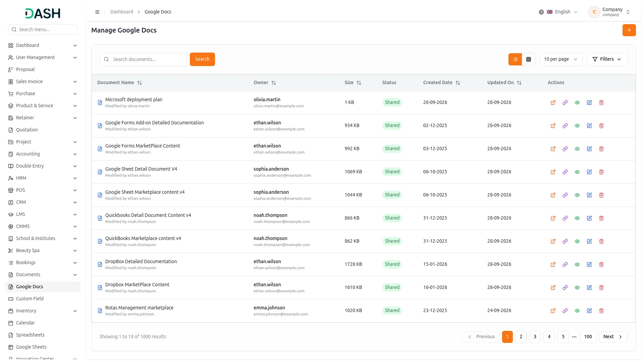Sort by Owner column arrows
Screen dimensions: 644x362
[x=273, y=83]
